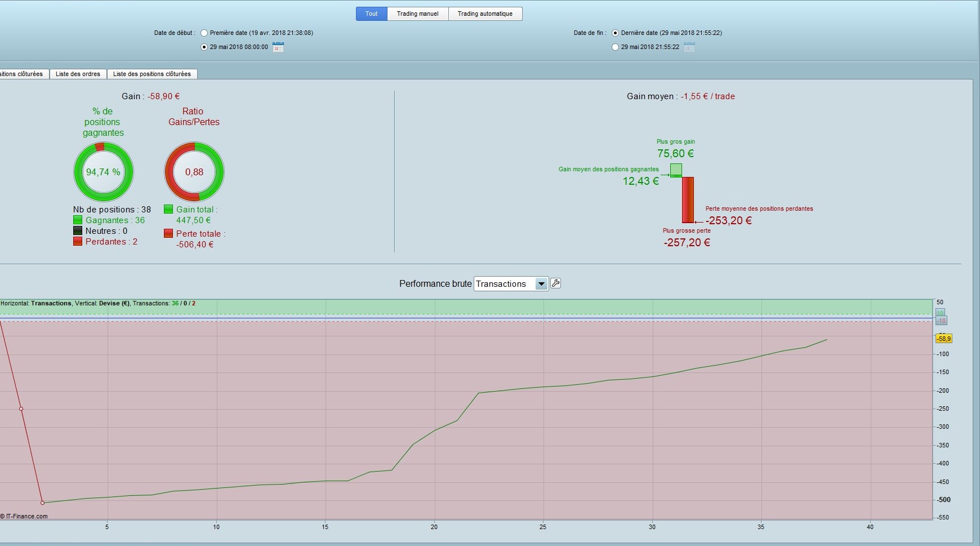Click the -10 threshold marker on axis

point(941,321)
